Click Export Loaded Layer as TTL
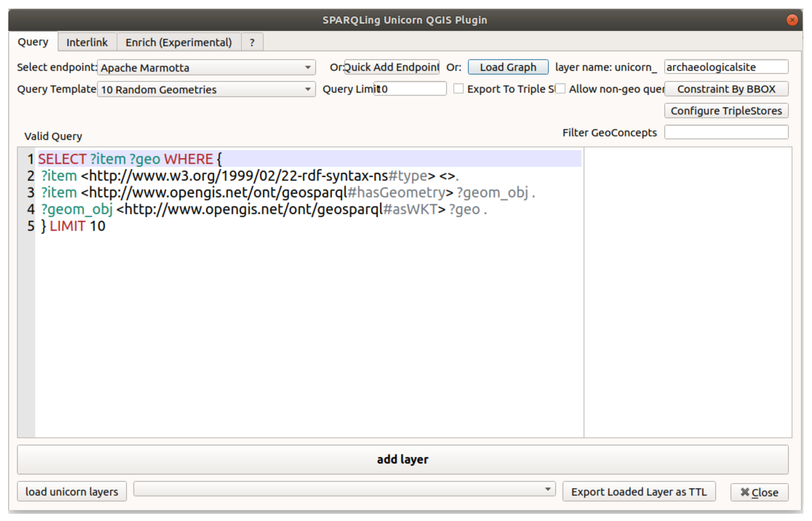 pyautogui.click(x=639, y=492)
